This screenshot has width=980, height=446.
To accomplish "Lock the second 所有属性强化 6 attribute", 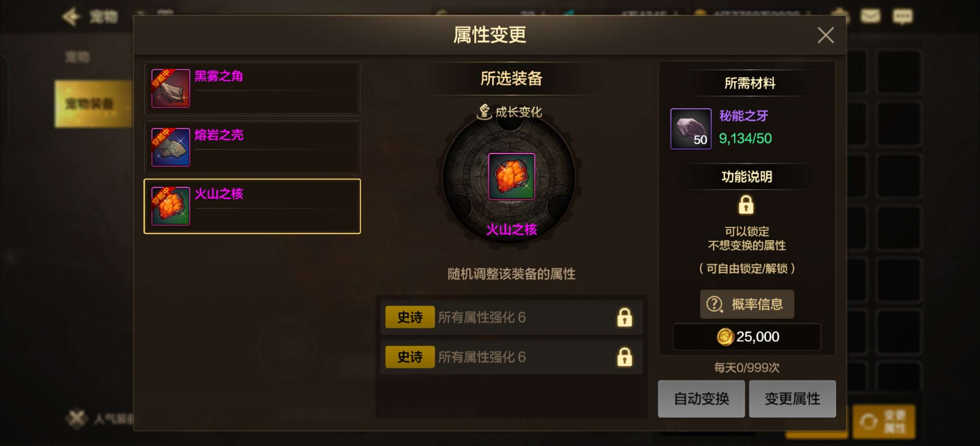I will point(624,357).
